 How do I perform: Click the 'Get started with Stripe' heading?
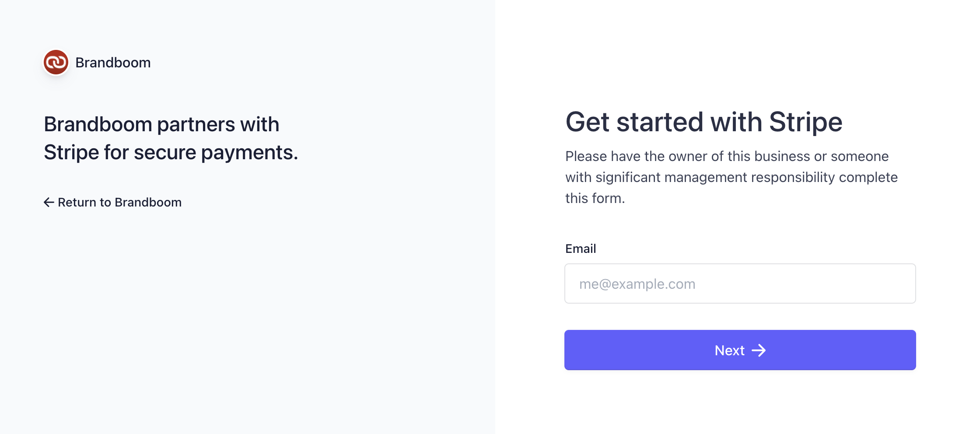click(703, 122)
